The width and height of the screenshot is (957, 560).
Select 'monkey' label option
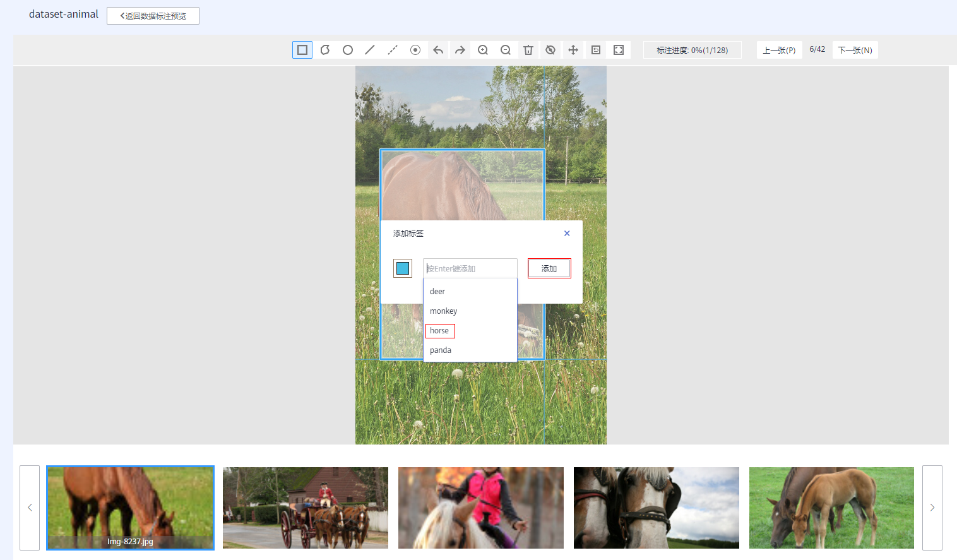pos(443,311)
